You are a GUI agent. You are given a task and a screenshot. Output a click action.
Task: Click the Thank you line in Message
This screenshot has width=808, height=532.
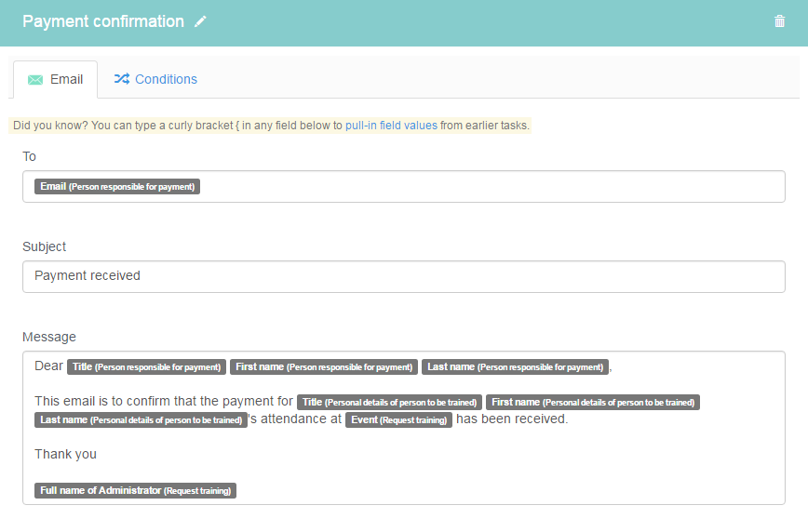(65, 454)
